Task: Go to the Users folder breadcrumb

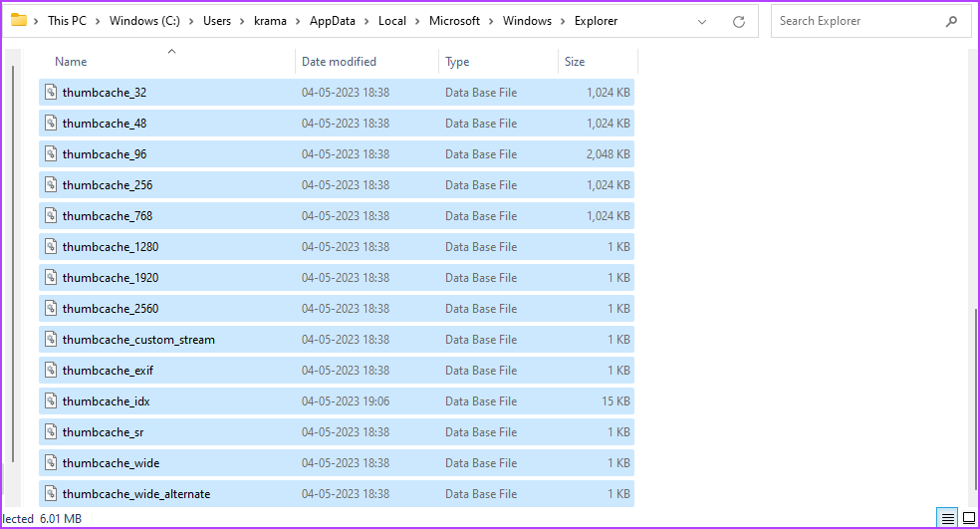Action: pos(217,21)
